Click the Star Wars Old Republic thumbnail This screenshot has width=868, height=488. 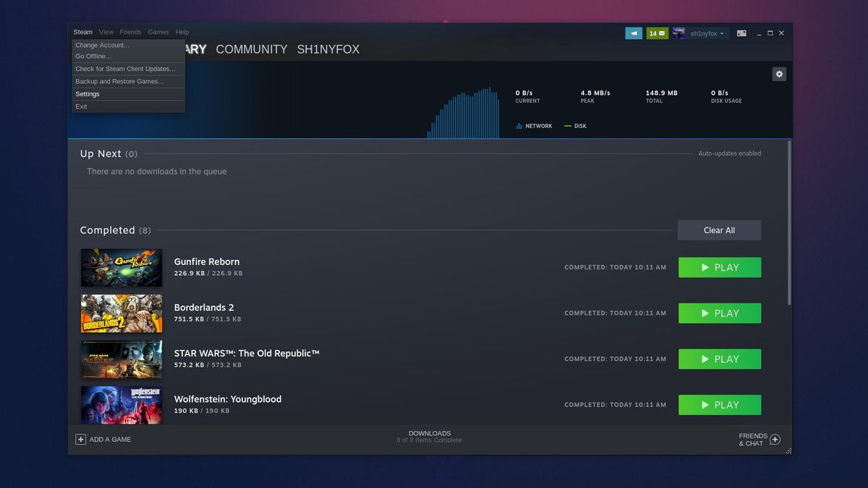tap(122, 359)
